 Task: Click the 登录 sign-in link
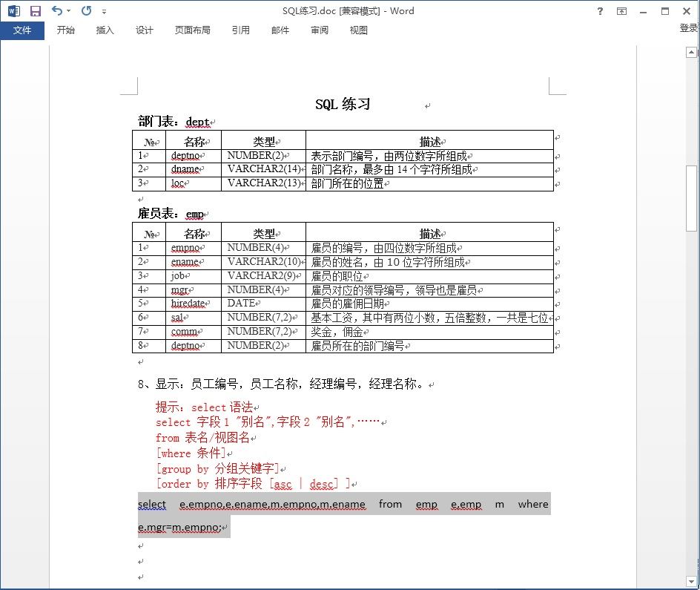click(688, 28)
